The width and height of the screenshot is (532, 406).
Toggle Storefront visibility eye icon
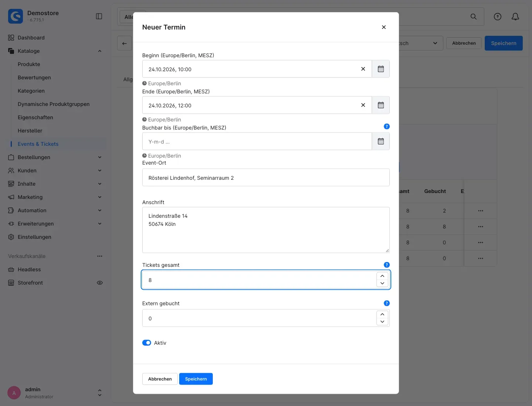[100, 283]
